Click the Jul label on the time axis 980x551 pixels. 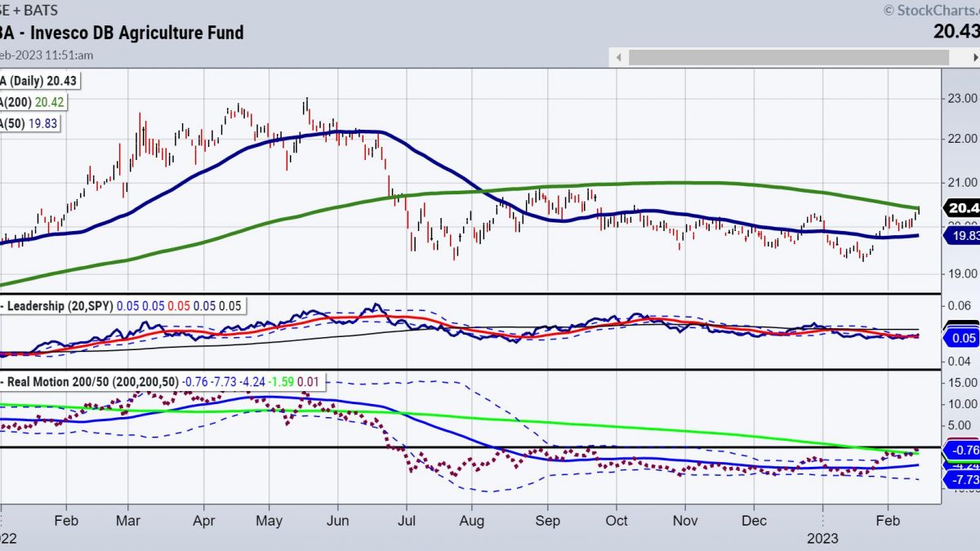(x=408, y=520)
